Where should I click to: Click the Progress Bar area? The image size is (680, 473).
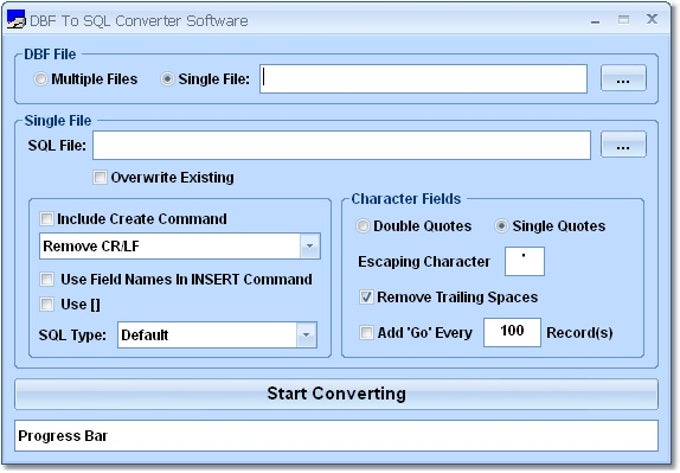pos(336,436)
